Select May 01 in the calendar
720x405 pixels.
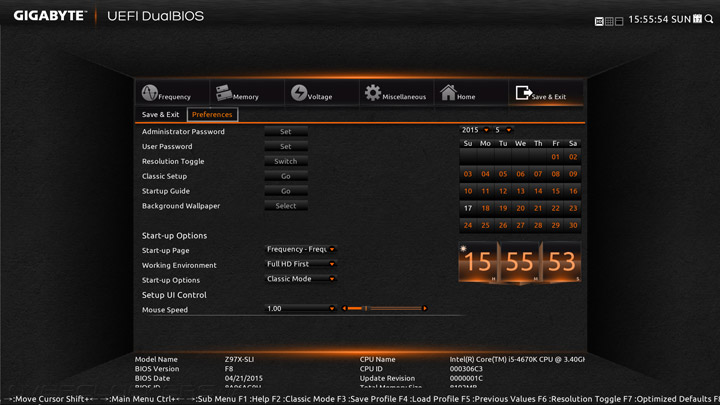click(555, 157)
